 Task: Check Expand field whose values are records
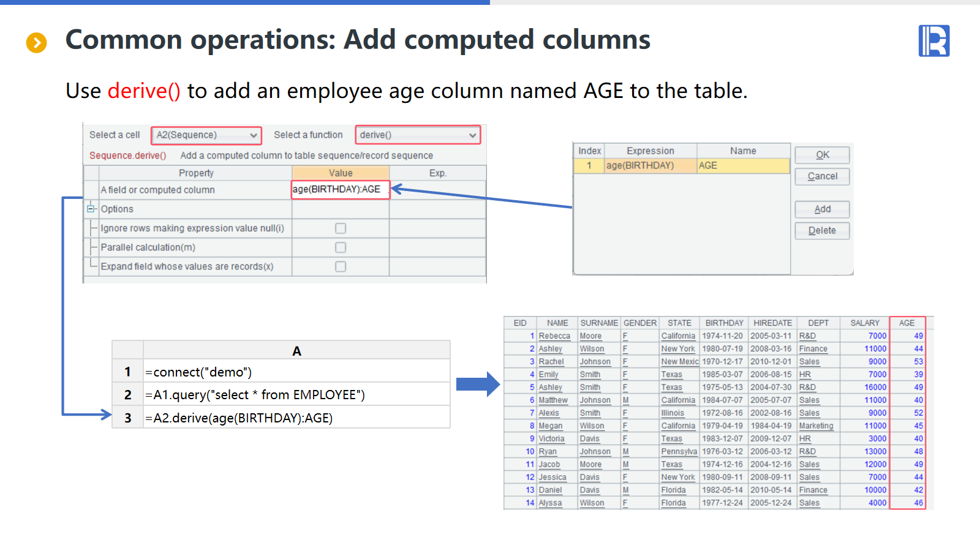point(341,267)
